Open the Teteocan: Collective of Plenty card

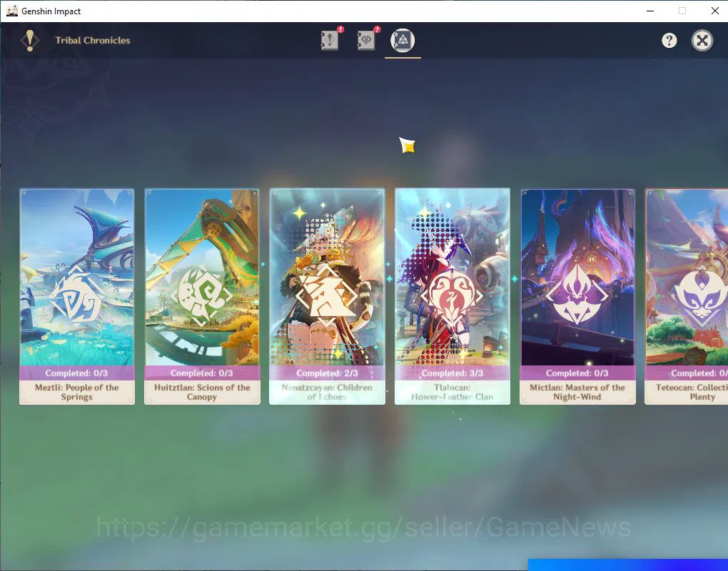click(687, 296)
